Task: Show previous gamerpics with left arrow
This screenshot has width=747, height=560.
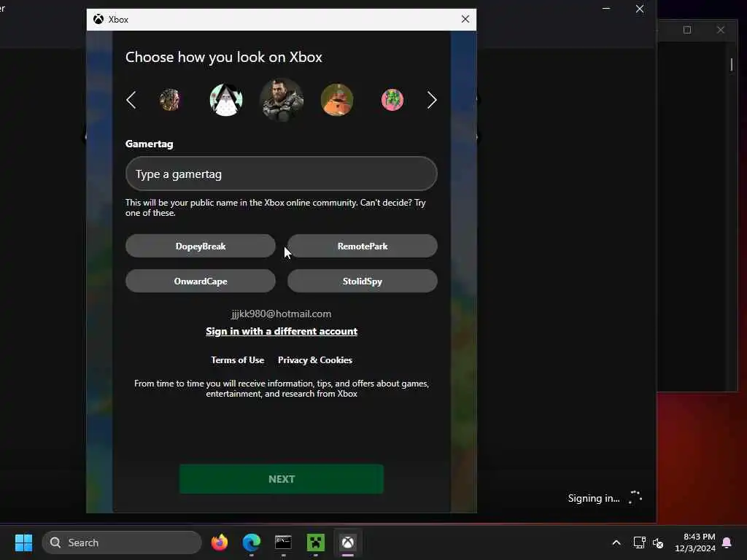Action: click(131, 100)
